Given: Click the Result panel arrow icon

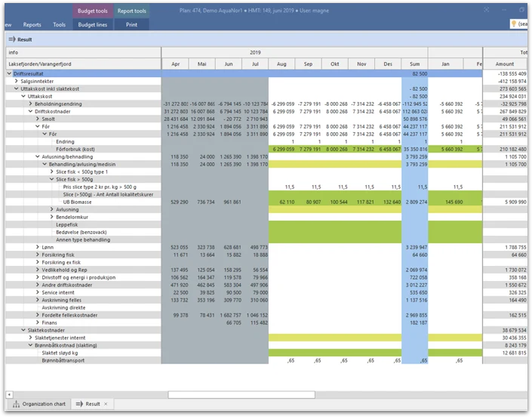Looking at the screenshot, I should tap(12, 39).
